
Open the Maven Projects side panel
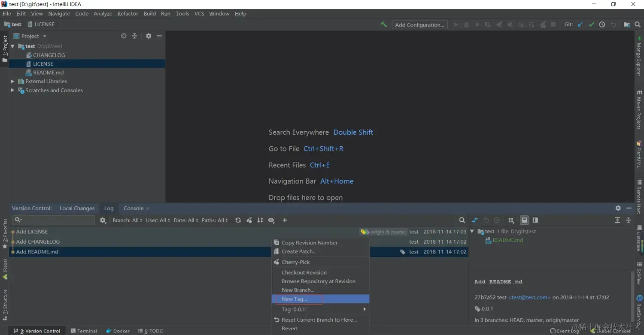click(639, 109)
